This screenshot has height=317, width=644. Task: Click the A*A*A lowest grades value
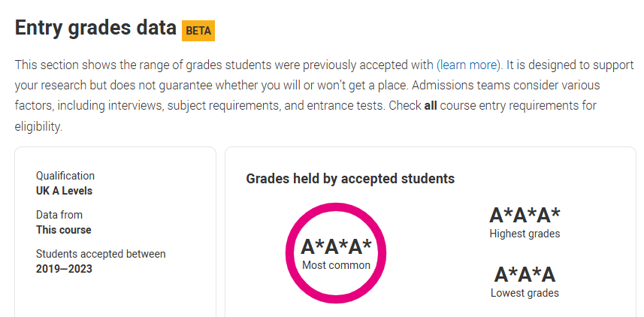click(525, 275)
